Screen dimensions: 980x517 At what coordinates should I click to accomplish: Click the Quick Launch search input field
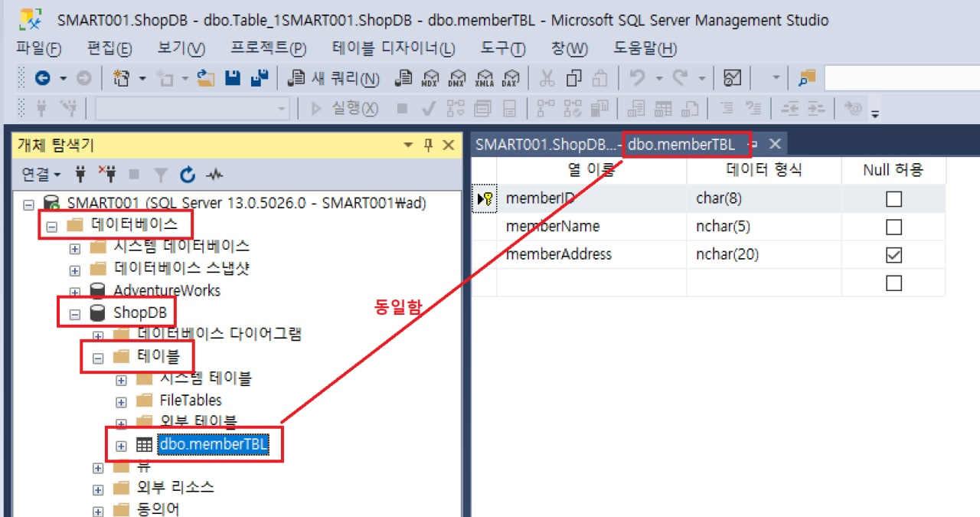[x=902, y=78]
